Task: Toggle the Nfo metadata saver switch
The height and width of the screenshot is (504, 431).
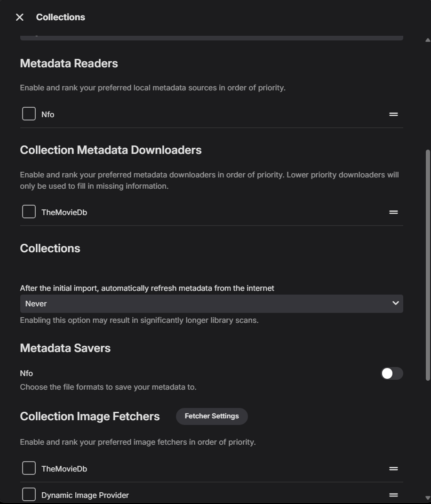Action: point(392,374)
